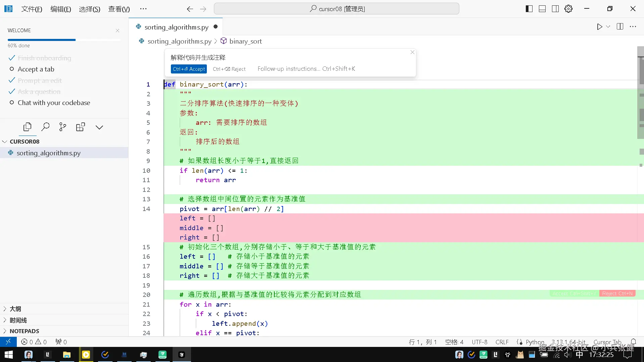Click the editor vertical scrollbar thumb

tap(641, 93)
